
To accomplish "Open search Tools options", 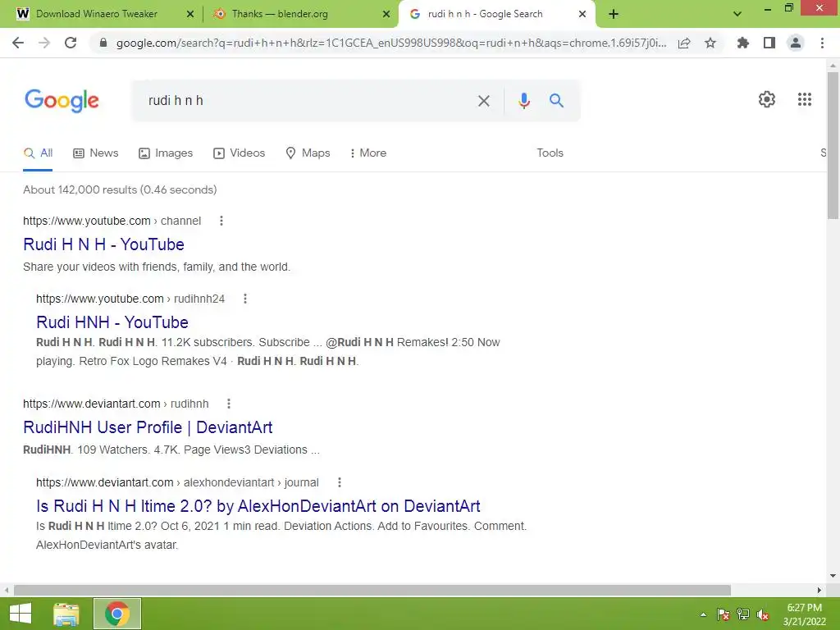I will coord(550,153).
